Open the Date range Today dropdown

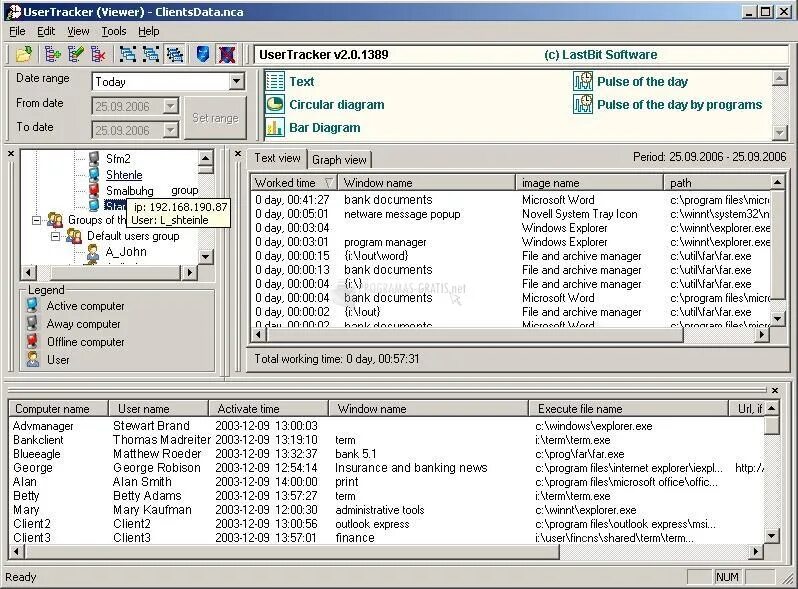pos(236,81)
